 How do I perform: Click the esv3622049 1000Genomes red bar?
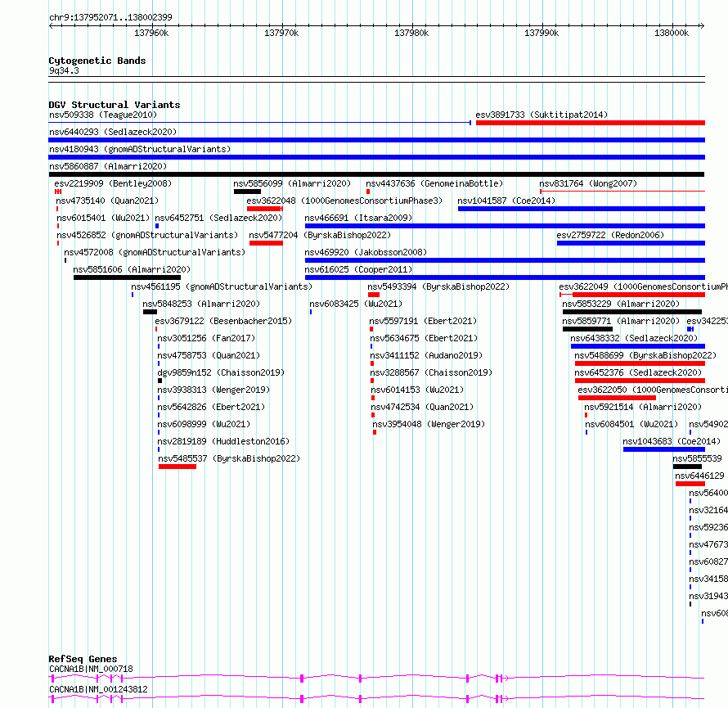pos(632,295)
